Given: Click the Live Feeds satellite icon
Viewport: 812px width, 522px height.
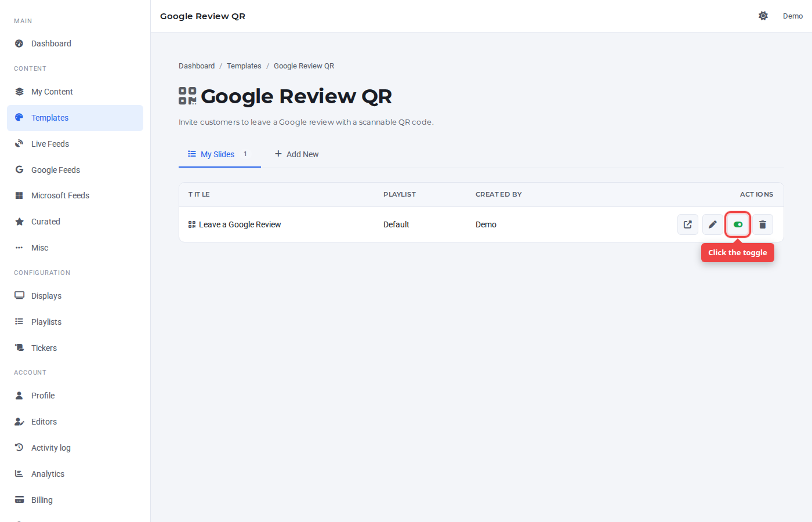Looking at the screenshot, I should (x=19, y=144).
